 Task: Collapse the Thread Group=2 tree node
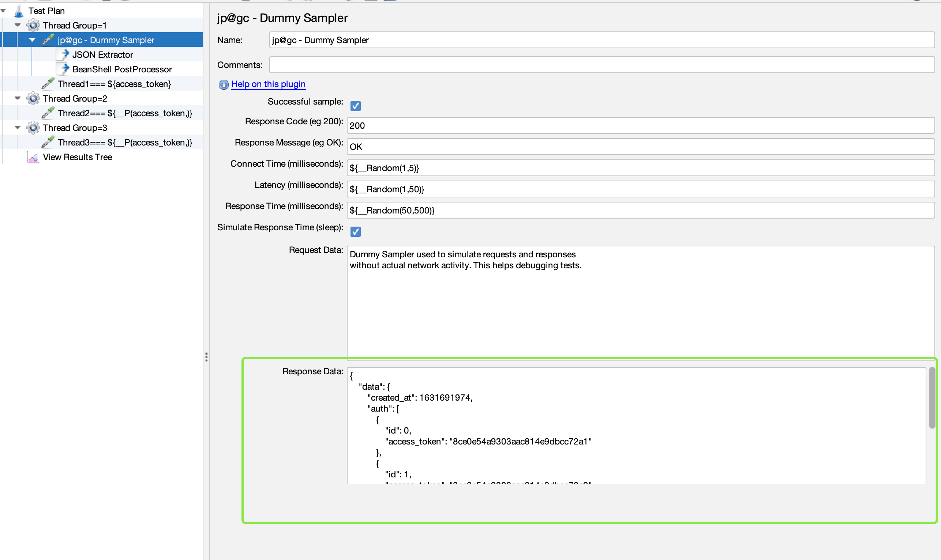click(x=17, y=98)
